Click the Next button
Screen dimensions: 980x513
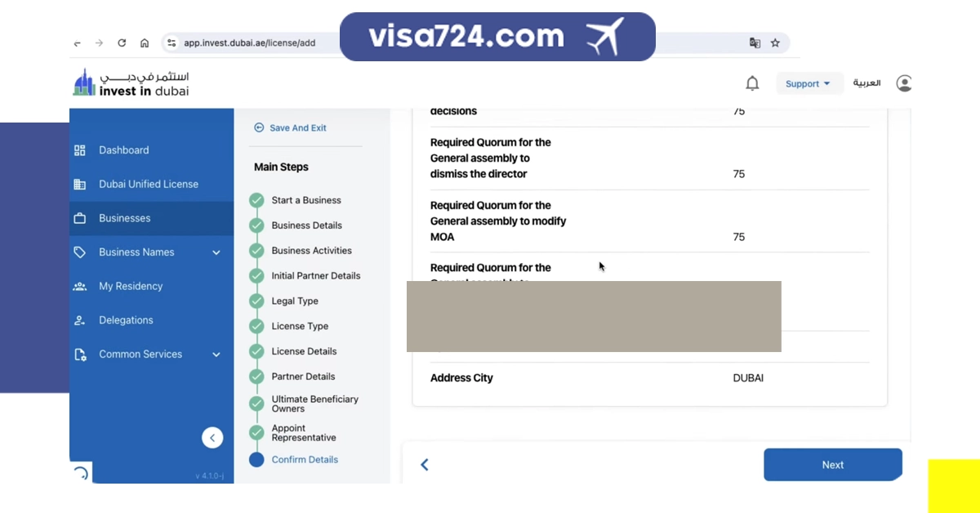pyautogui.click(x=832, y=465)
